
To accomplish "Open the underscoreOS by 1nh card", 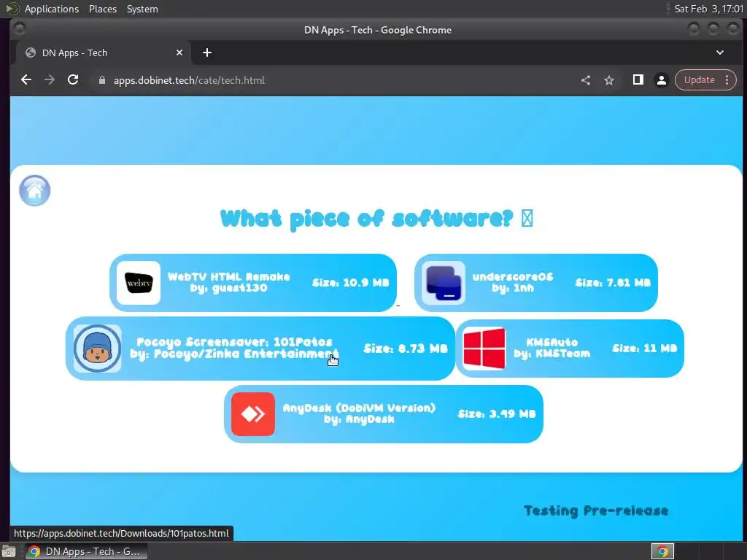I will (x=536, y=283).
